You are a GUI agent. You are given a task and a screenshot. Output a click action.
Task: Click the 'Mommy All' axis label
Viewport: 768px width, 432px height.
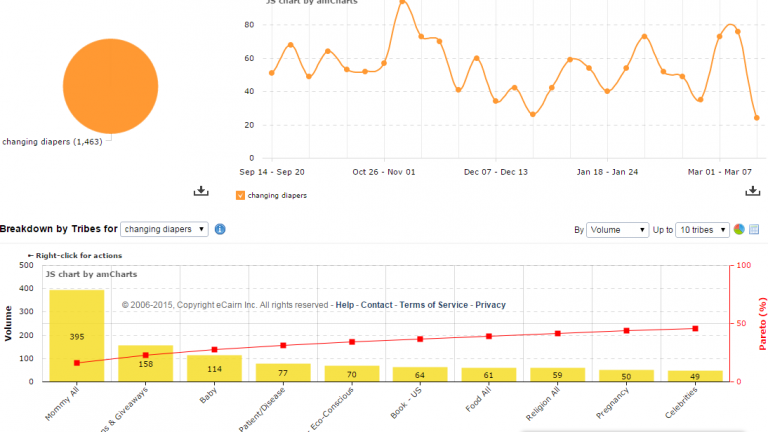coord(62,404)
